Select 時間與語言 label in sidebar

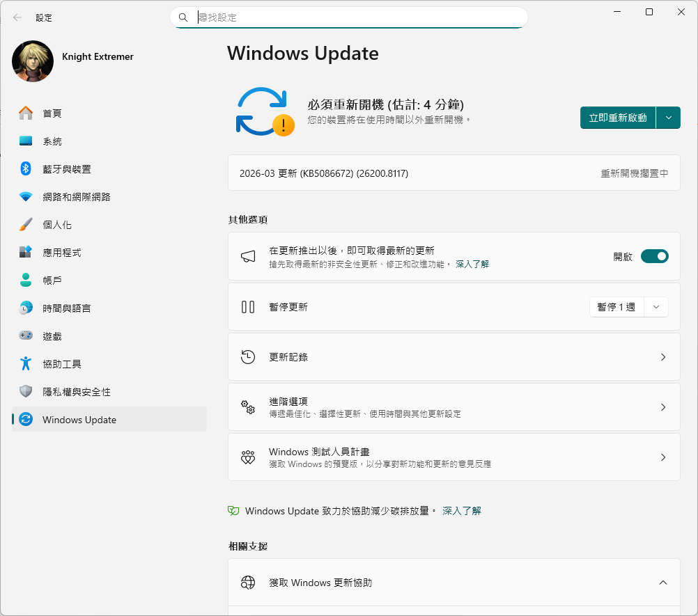point(67,308)
